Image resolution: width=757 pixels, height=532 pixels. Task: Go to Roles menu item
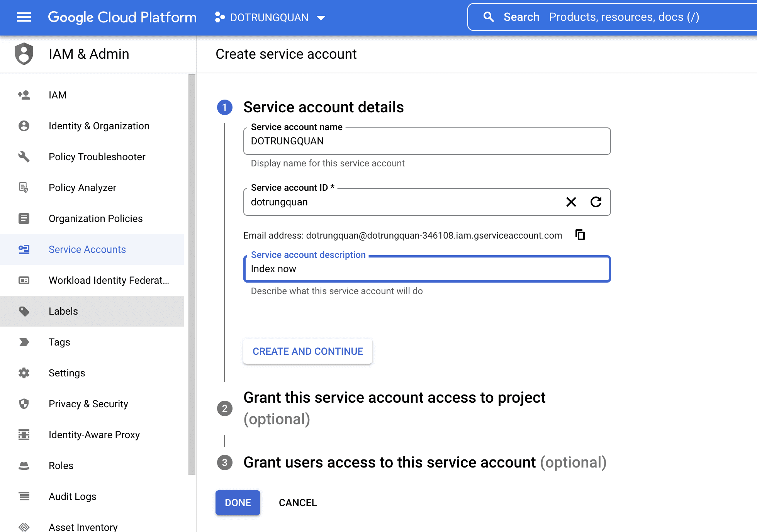[61, 466]
